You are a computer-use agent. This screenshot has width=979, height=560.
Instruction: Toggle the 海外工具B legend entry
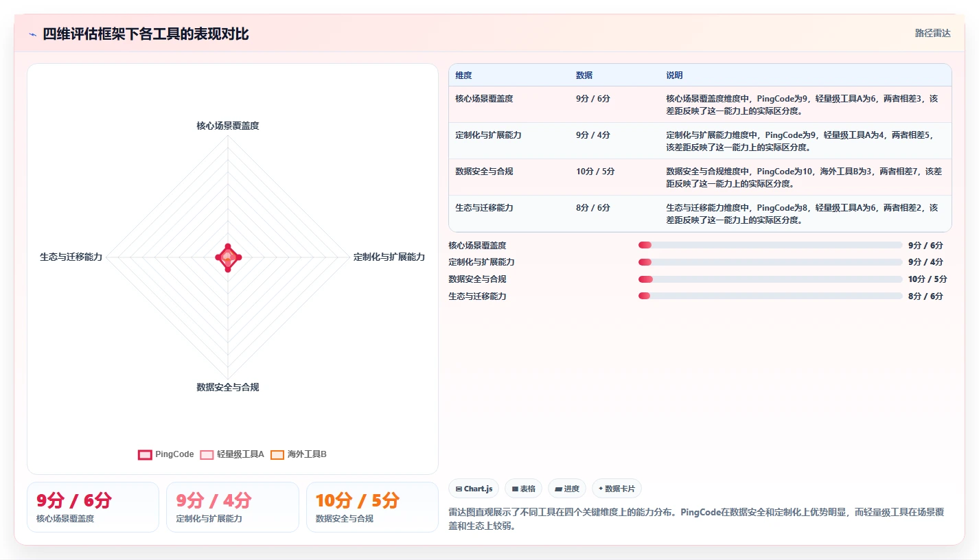pos(299,454)
